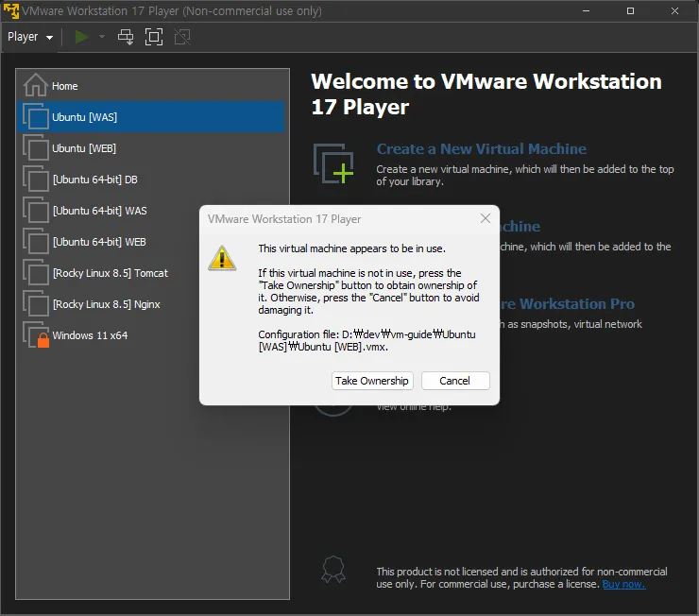Click 'This virtual machine appears to be in use.' text

pos(351,248)
